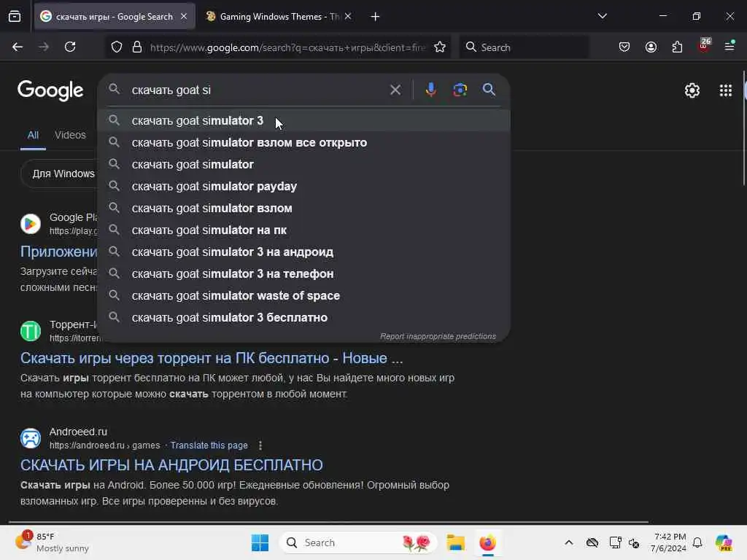Clear the Google search box text
Image resolution: width=747 pixels, height=560 pixels.
click(x=395, y=90)
